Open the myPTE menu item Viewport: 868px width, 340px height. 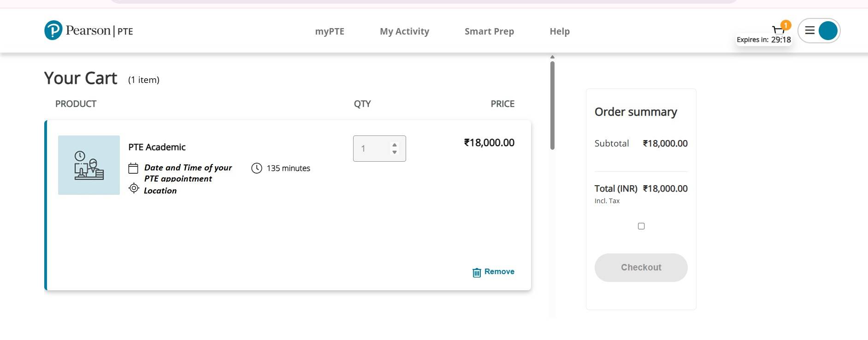[x=330, y=31]
